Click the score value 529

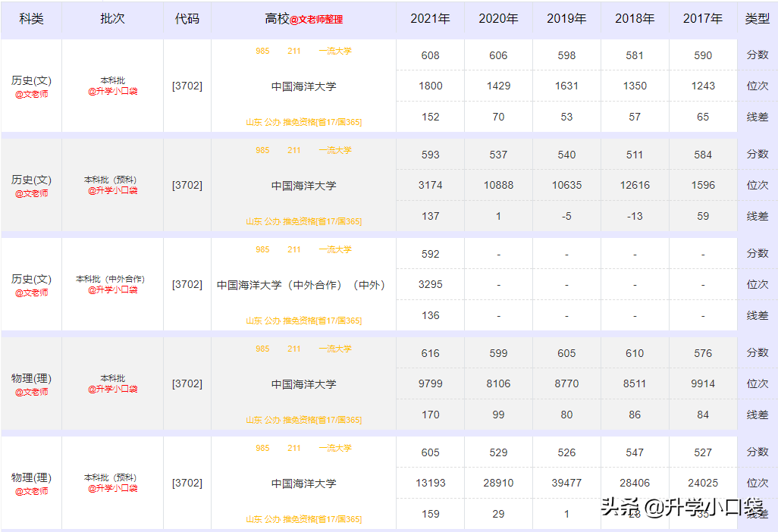pos(498,452)
